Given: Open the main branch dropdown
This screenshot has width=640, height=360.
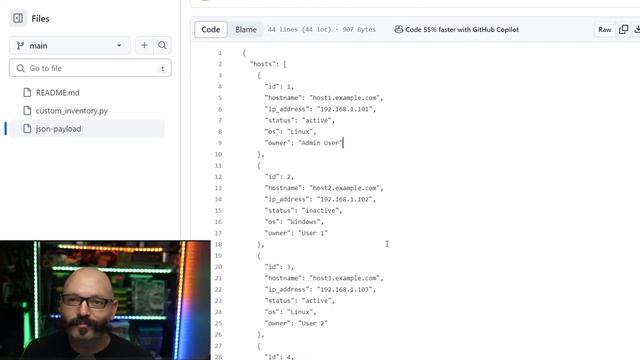Looking at the screenshot, I should (x=70, y=45).
